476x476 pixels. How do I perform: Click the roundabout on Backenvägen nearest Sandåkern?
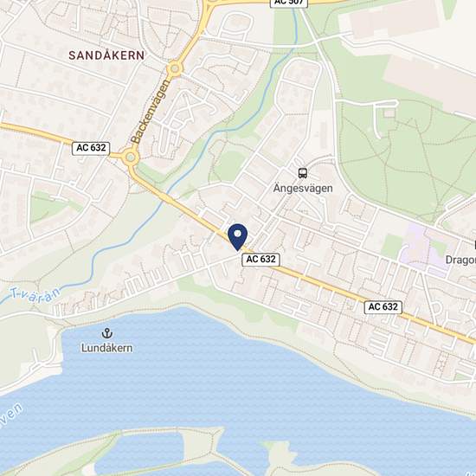tap(175, 68)
